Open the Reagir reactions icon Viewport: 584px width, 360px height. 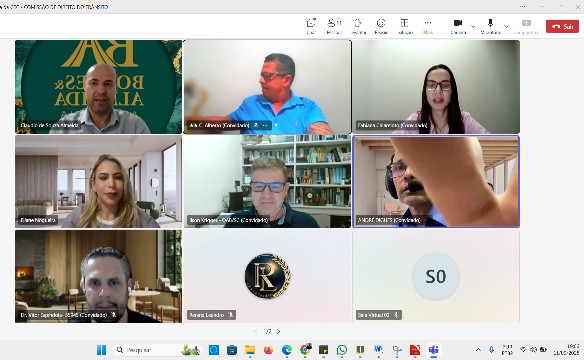[x=381, y=25]
